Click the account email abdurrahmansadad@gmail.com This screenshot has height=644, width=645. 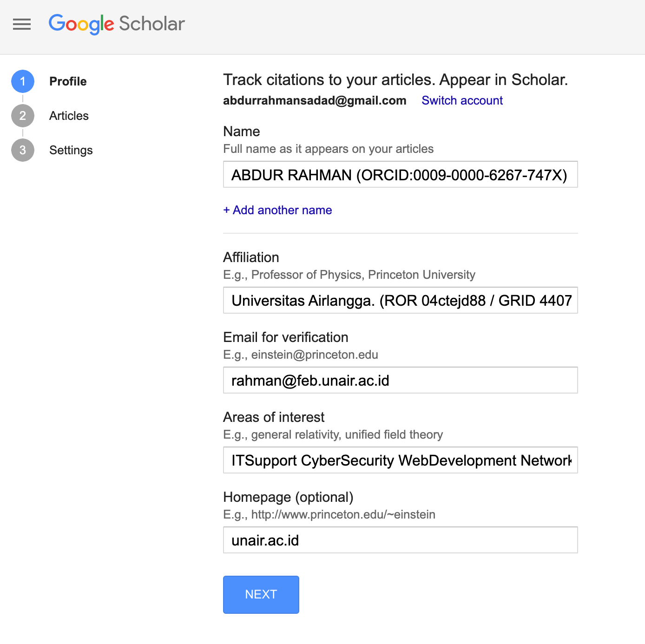pos(315,100)
